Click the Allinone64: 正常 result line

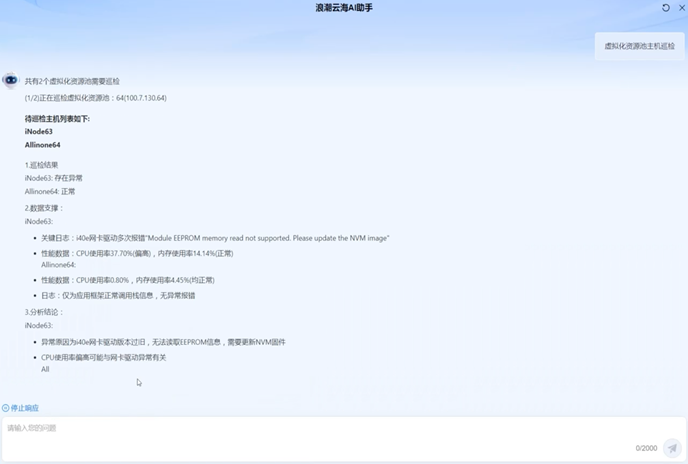click(x=50, y=191)
